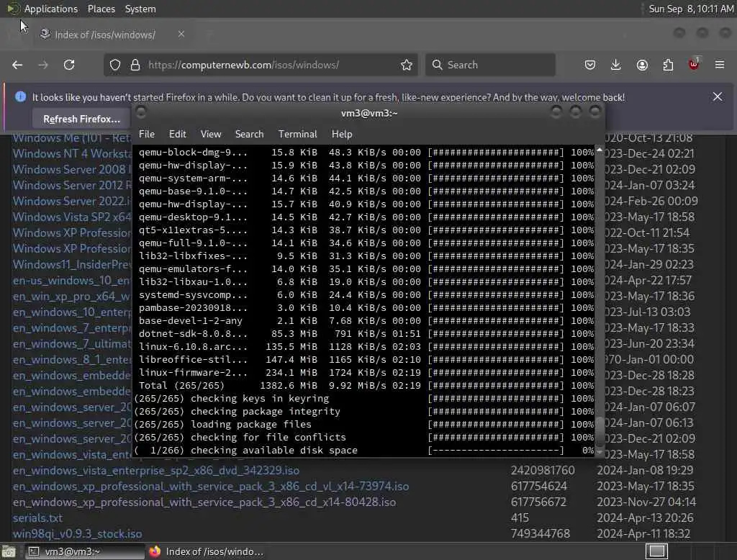
Task: Open Firefox hamburger application menu
Action: pyautogui.click(x=720, y=65)
